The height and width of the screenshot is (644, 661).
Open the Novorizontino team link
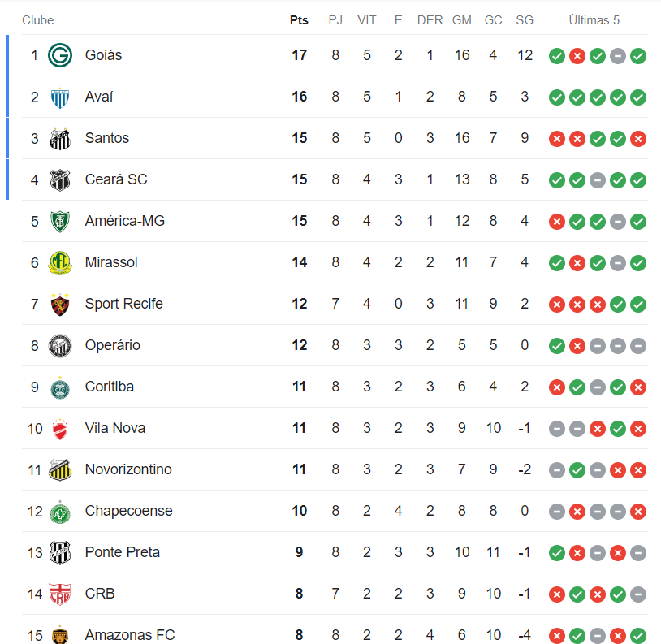click(x=128, y=469)
